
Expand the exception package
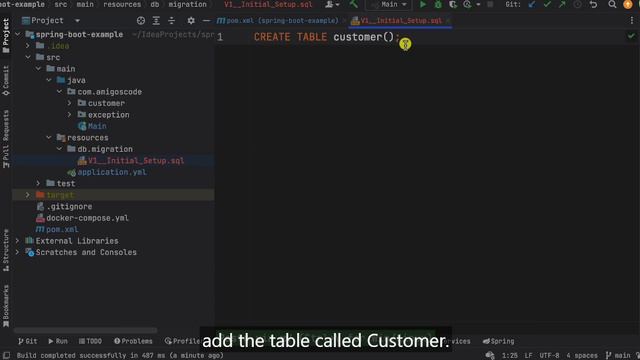click(70, 115)
